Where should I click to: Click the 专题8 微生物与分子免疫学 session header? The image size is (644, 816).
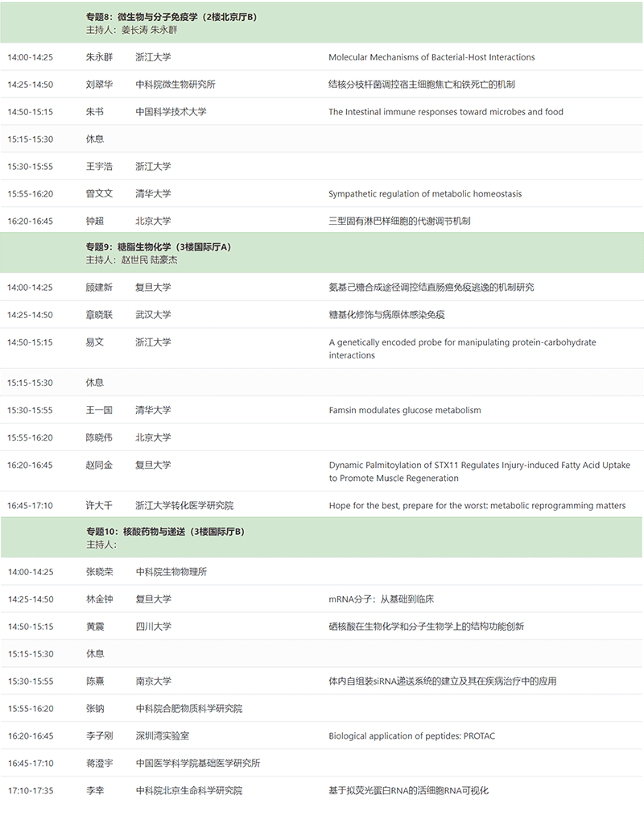[171, 17]
